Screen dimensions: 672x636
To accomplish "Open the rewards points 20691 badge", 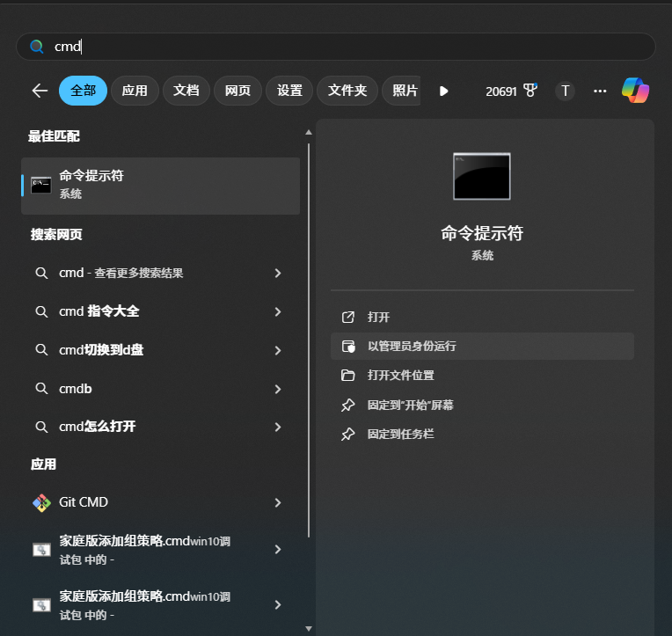I will 511,91.
